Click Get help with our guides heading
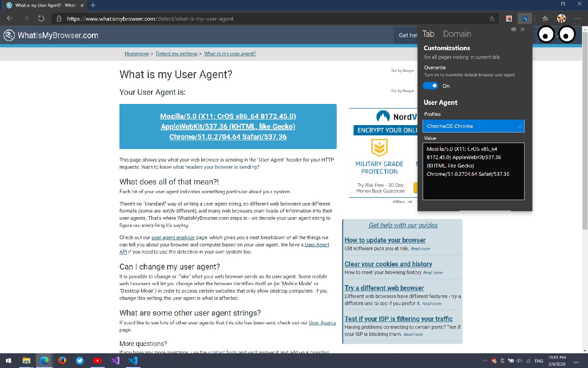The height and width of the screenshot is (368, 588). click(x=403, y=225)
